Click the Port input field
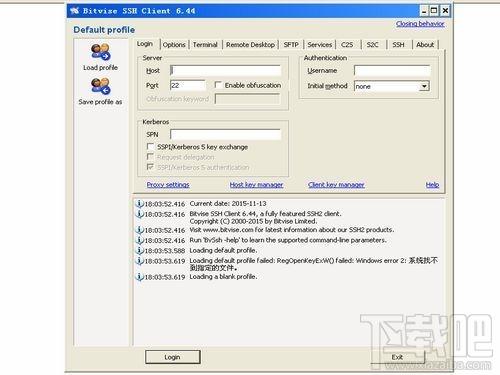Image resolution: width=500 pixels, height=375 pixels. [x=188, y=85]
